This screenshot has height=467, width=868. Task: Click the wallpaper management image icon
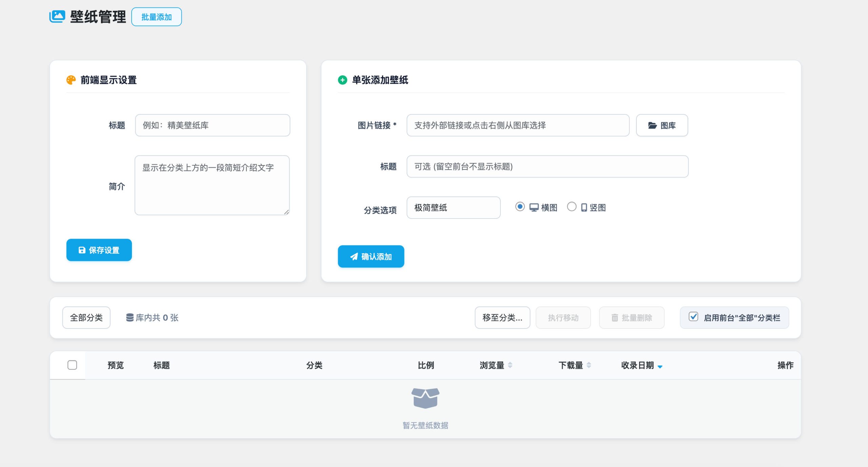[57, 16]
